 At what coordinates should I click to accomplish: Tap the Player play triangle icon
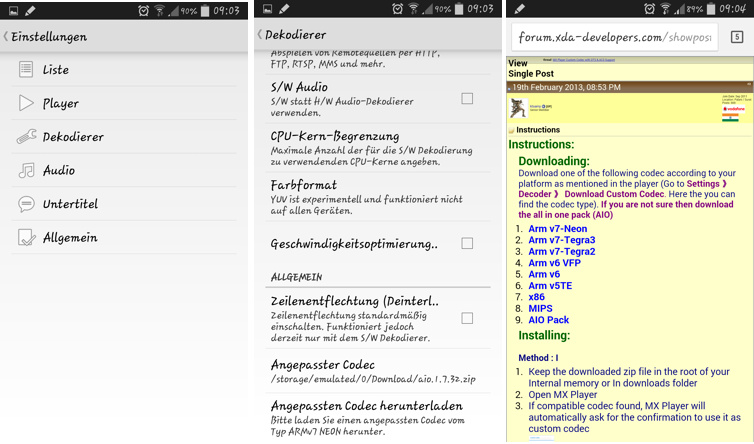25,103
